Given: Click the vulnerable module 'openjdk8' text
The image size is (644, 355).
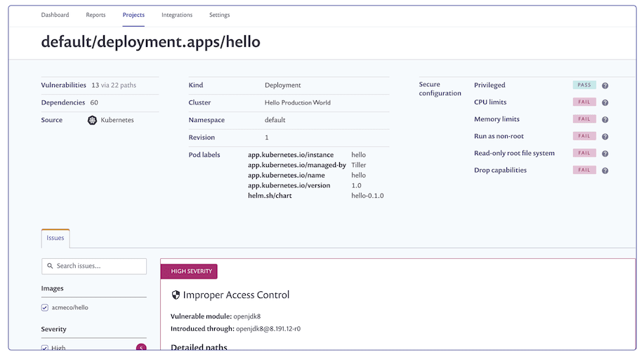Looking at the screenshot, I should (247, 316).
